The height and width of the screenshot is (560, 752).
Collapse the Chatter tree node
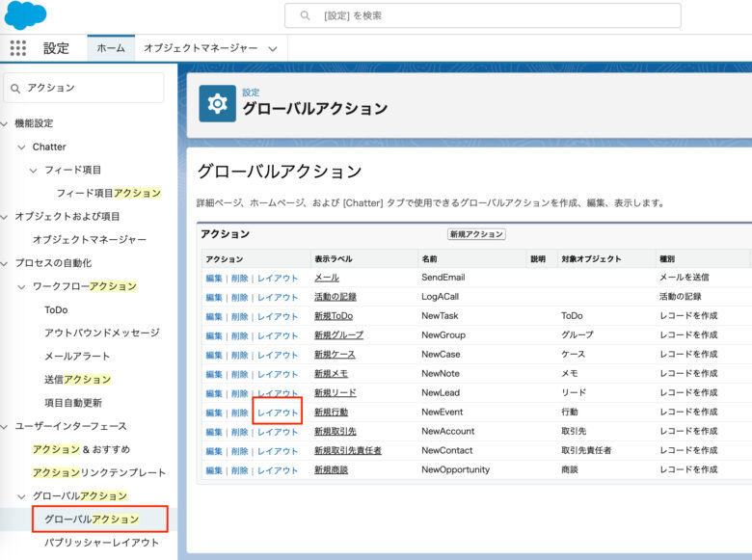21,147
